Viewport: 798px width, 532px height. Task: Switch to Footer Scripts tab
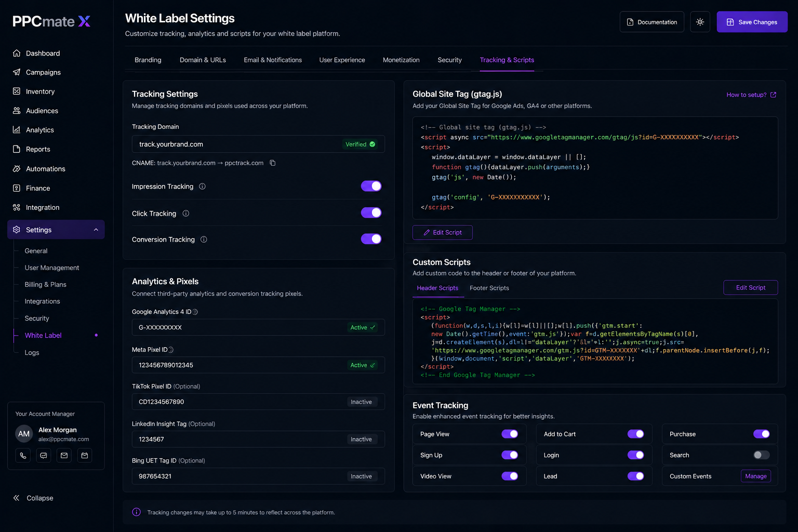point(489,288)
